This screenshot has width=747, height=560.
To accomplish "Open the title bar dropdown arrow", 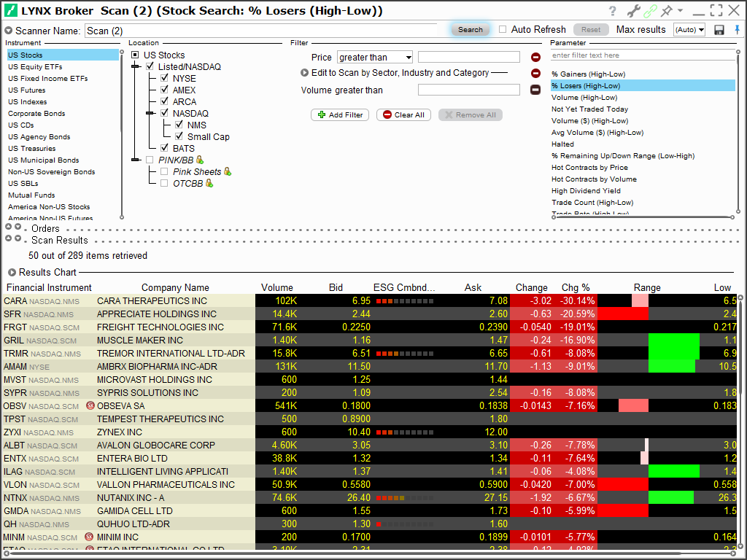I will click(x=681, y=10).
